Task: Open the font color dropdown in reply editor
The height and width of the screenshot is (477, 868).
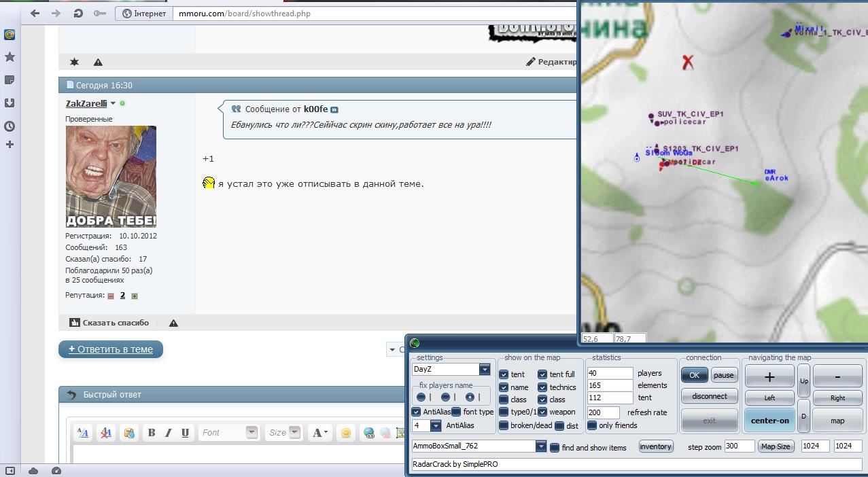Action: (319, 432)
